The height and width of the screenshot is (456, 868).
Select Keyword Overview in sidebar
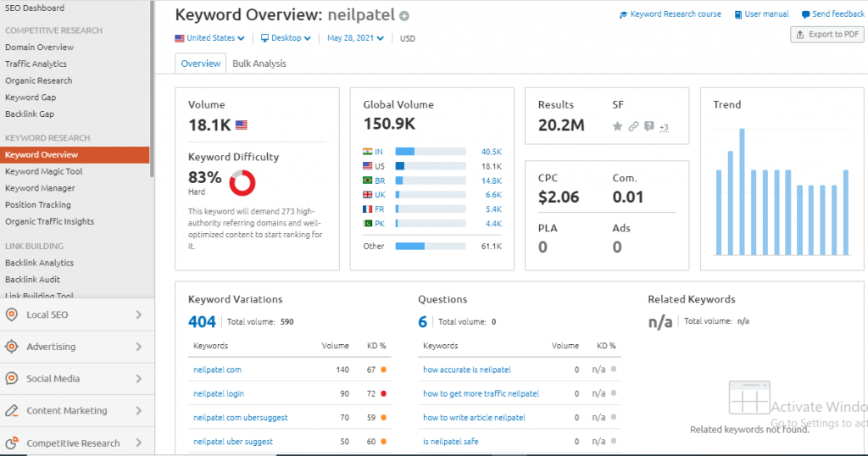click(75, 155)
